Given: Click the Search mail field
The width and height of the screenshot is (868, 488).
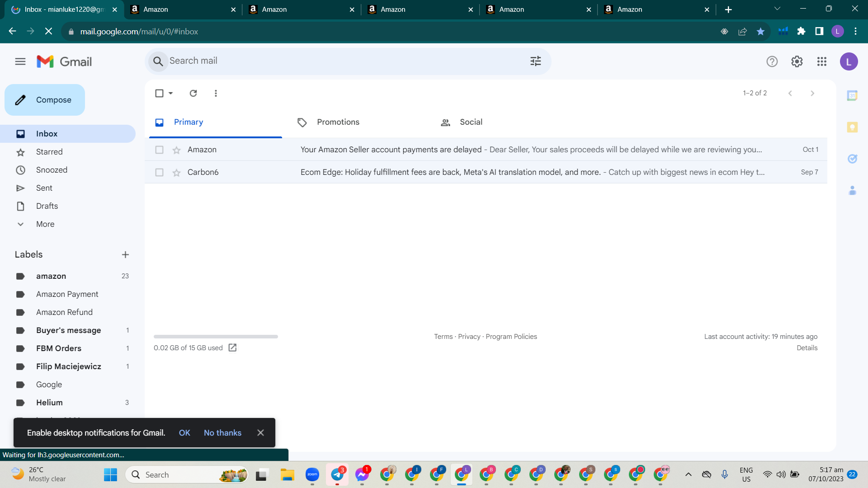Looking at the screenshot, I should click(x=348, y=61).
